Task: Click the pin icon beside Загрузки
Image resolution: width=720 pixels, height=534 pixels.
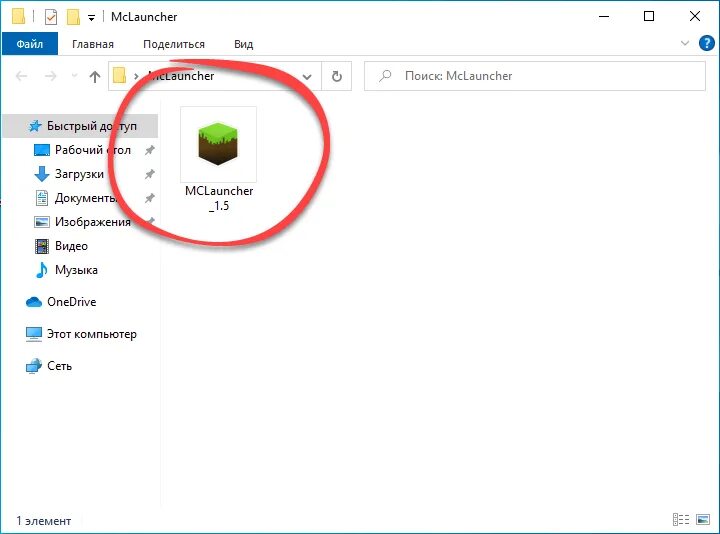Action: click(x=150, y=174)
